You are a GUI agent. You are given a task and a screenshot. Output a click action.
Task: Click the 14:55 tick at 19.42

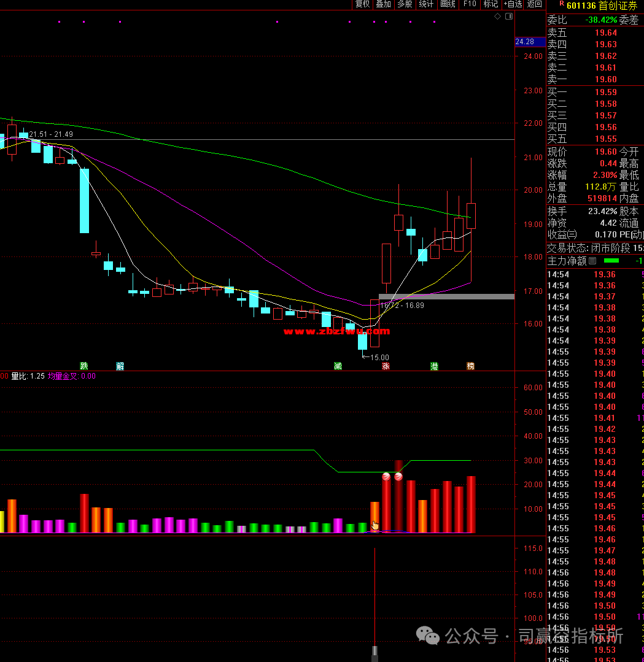595,429
